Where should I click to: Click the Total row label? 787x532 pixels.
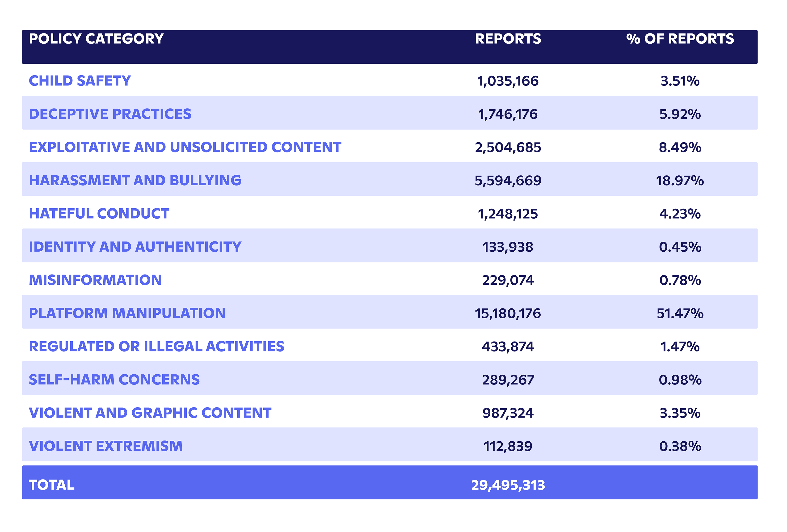[51, 485]
